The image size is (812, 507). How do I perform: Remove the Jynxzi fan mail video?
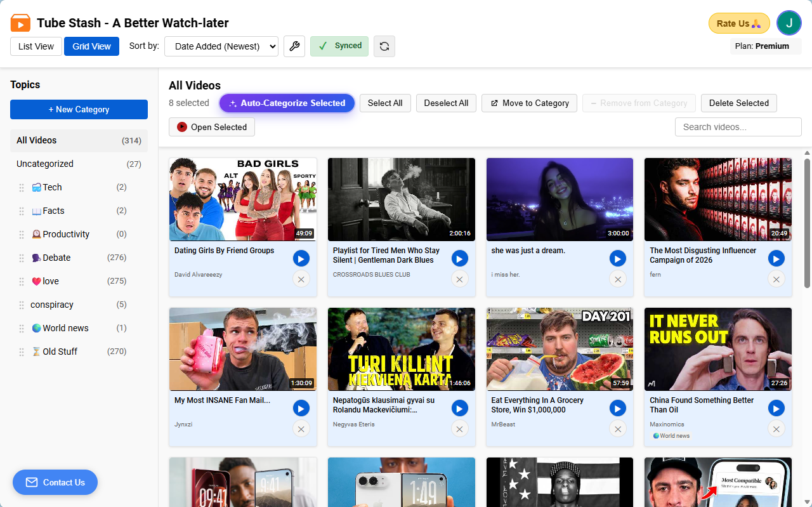pyautogui.click(x=301, y=429)
